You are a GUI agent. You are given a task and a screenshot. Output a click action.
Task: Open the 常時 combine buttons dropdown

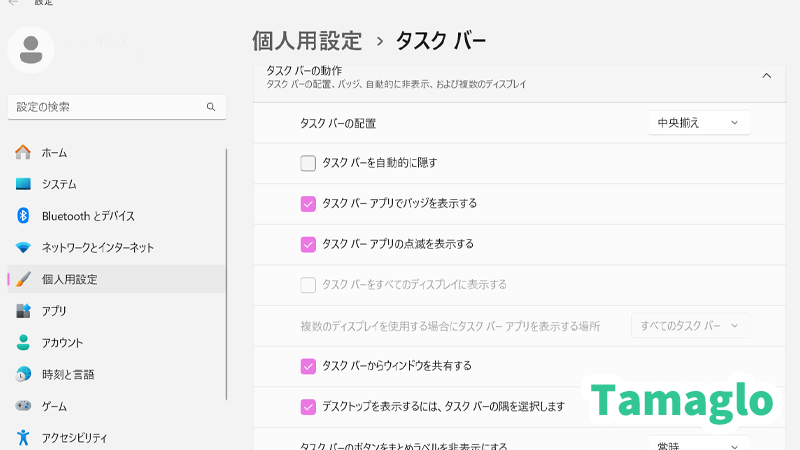point(699,443)
